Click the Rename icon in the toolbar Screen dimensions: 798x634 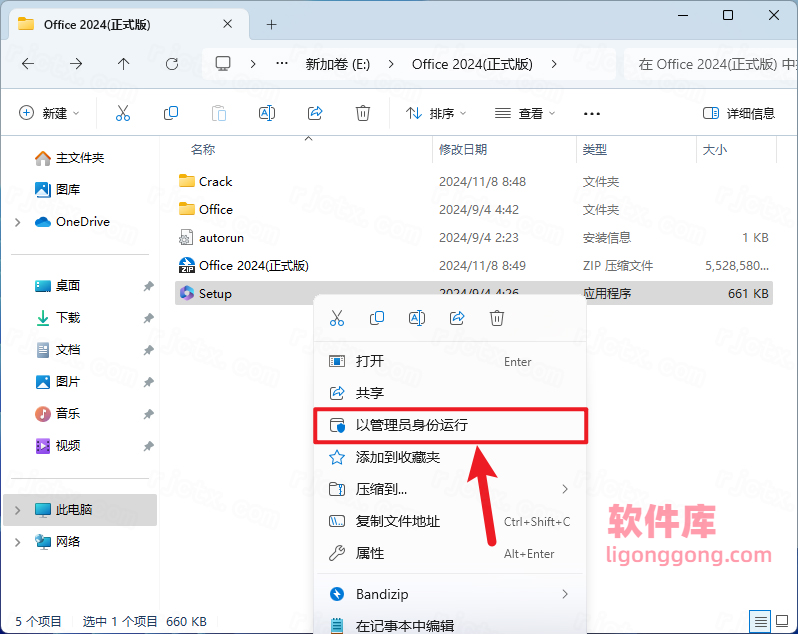[267, 113]
